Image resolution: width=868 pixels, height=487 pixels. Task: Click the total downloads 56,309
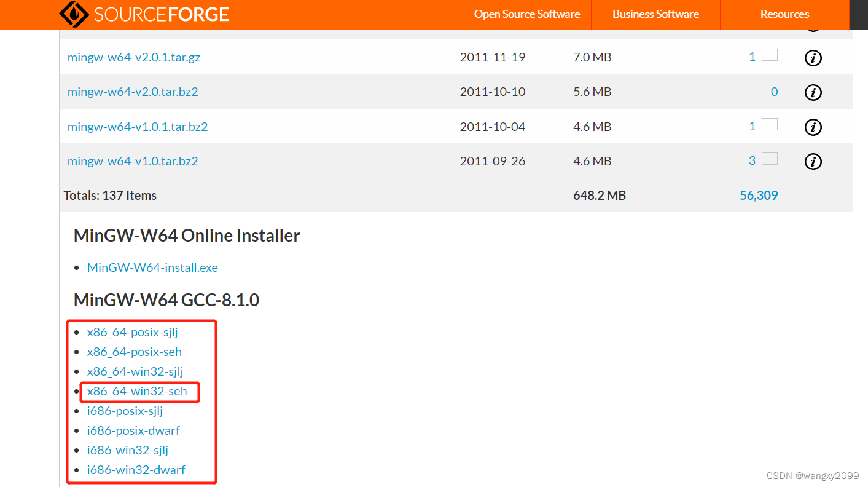759,196
